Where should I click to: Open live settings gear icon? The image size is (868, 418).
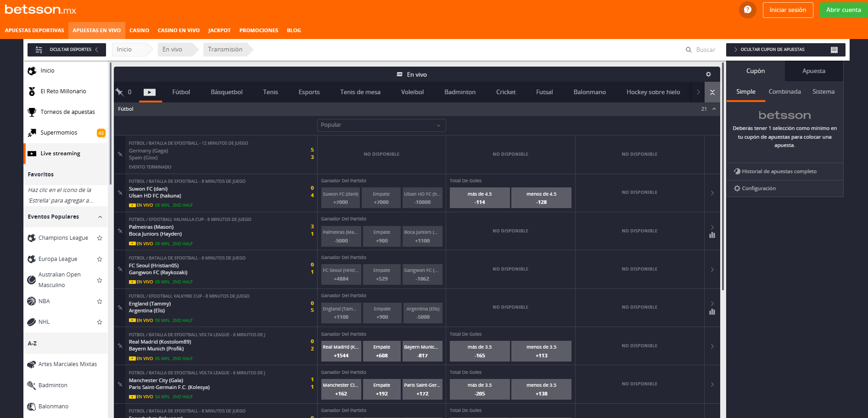tap(708, 74)
